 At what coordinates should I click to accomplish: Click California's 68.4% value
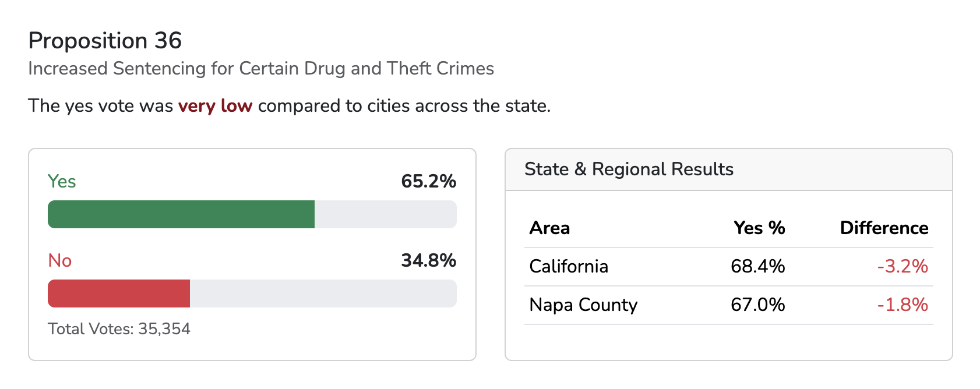pyautogui.click(x=758, y=267)
